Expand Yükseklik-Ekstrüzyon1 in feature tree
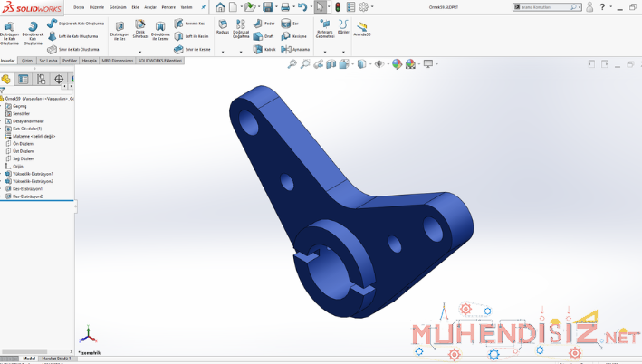The width and height of the screenshot is (642, 364). 3,174
